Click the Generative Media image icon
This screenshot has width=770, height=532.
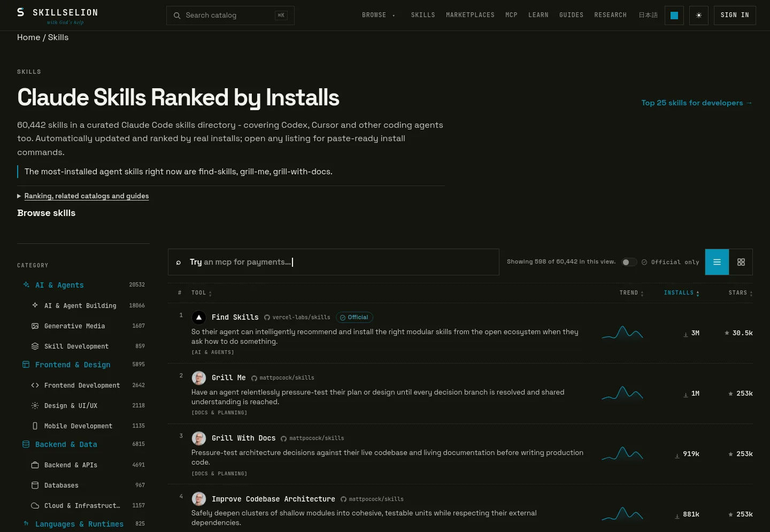pyautogui.click(x=35, y=326)
